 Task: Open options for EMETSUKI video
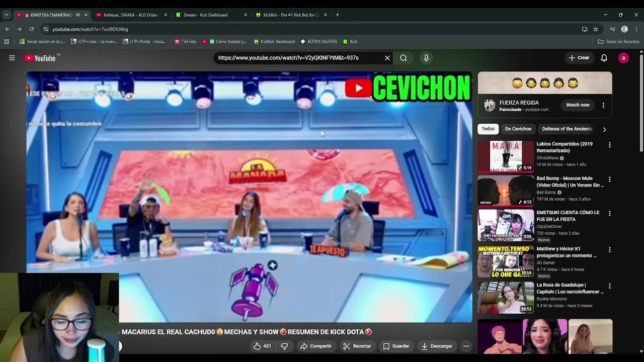tap(609, 214)
